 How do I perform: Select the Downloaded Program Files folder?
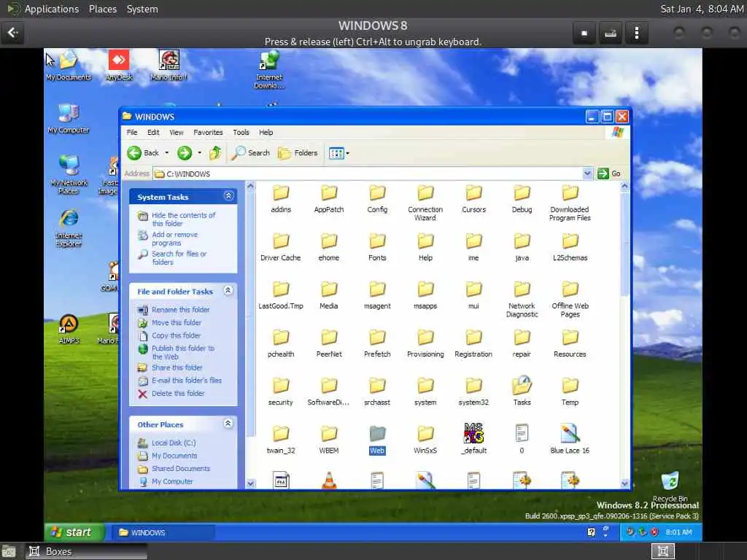[x=570, y=203]
